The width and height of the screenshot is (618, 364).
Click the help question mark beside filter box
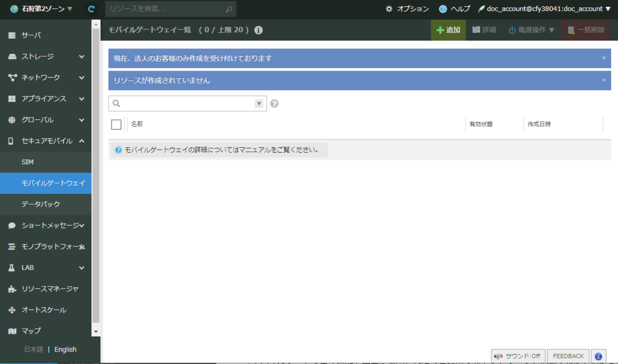pos(275,104)
